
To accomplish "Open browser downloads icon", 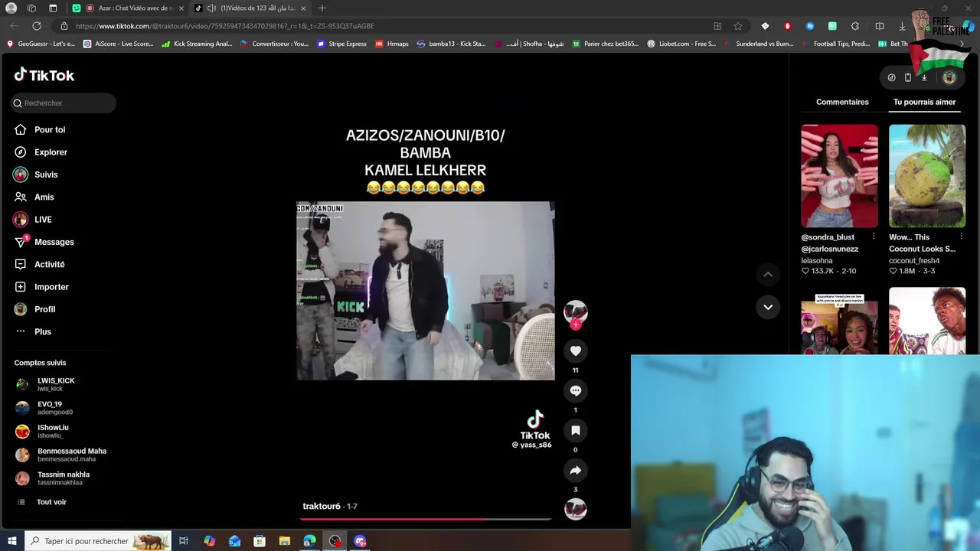I will (x=903, y=26).
